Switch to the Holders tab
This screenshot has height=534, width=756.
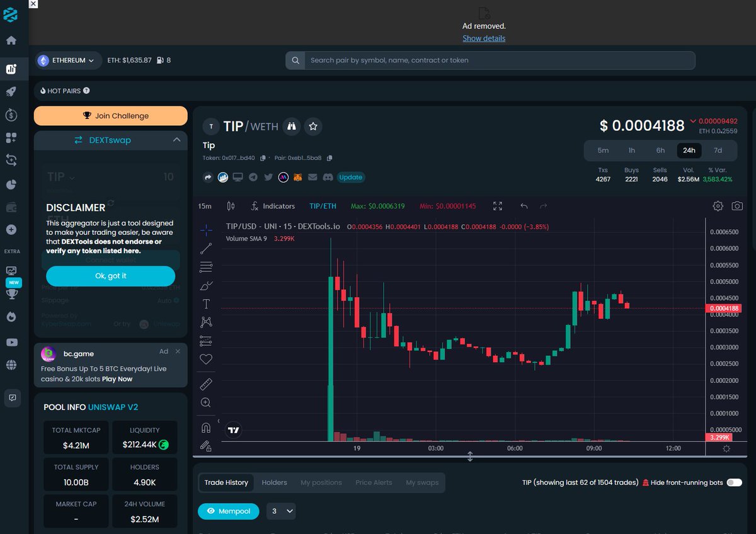[x=274, y=482]
